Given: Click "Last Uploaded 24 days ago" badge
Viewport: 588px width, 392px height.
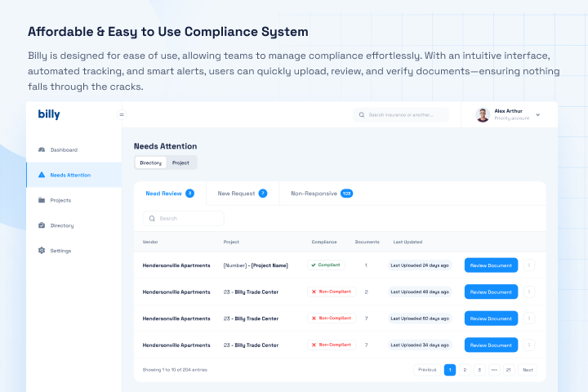Looking at the screenshot, I should point(420,265).
